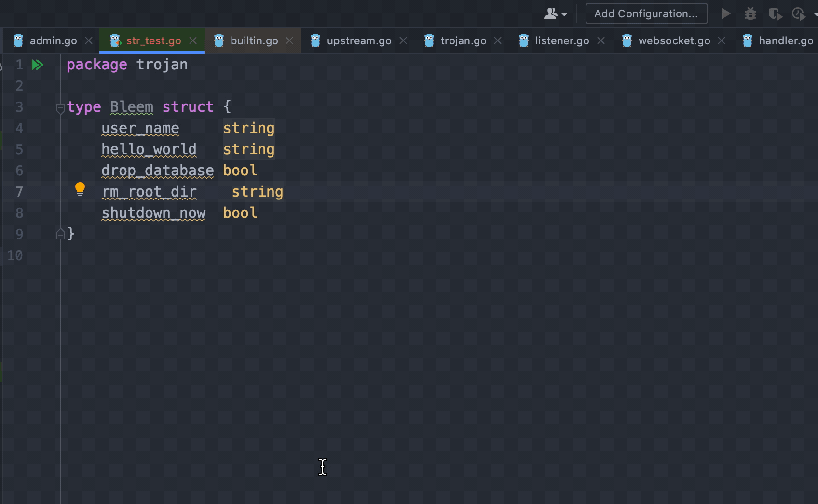Viewport: 818px width, 504px height.
Task: Click the gopher icon on str_test.go tab
Action: [x=115, y=41]
